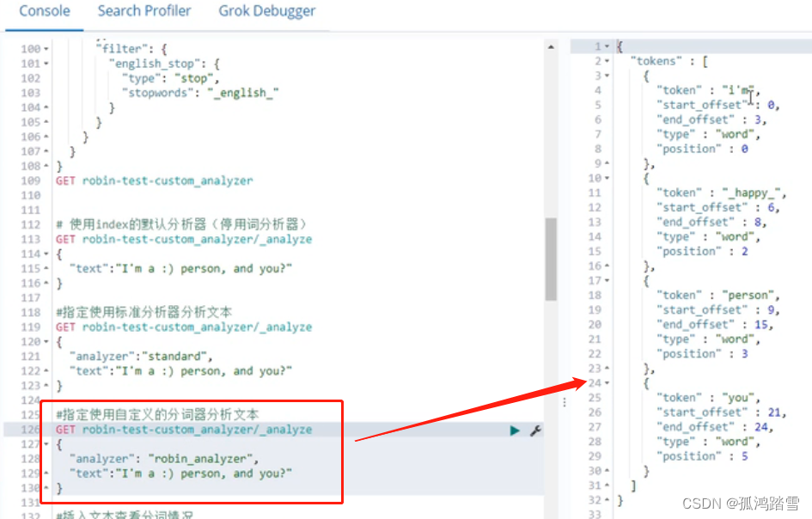Open the Grok Debugger tab

[266, 11]
